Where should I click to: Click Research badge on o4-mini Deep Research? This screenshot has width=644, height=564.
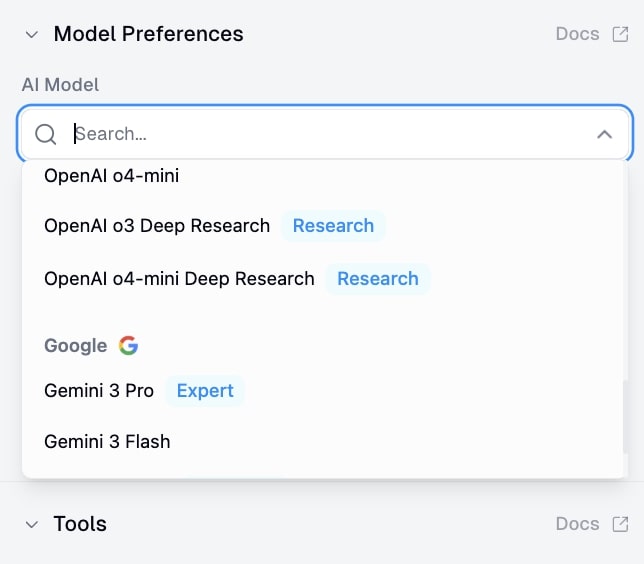[378, 279]
